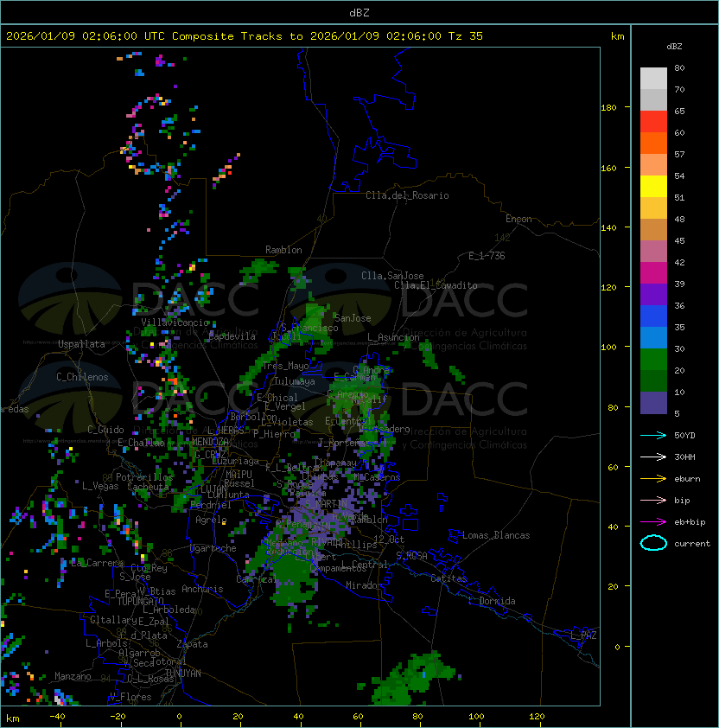This screenshot has width=719, height=728.
Task: Select the purple 39 dBZ color swatch
Action: (653, 294)
